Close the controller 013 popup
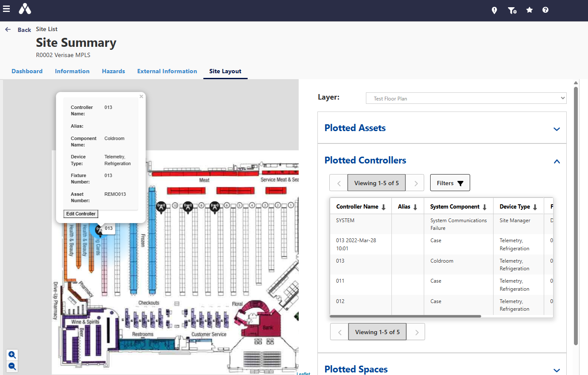This screenshot has height=375, width=588. point(141,97)
